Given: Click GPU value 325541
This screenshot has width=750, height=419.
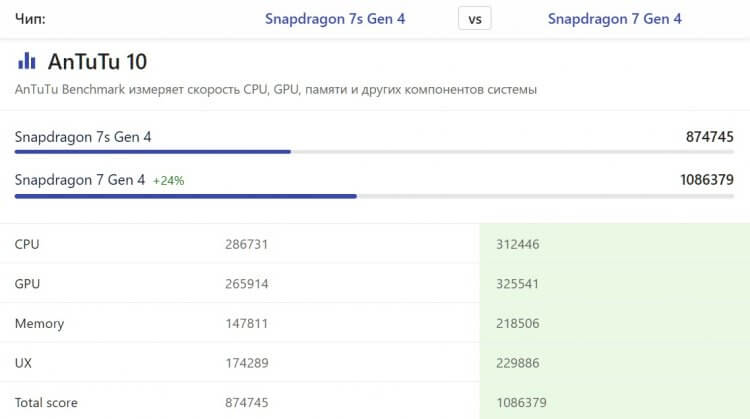Looking at the screenshot, I should pyautogui.click(x=517, y=284).
